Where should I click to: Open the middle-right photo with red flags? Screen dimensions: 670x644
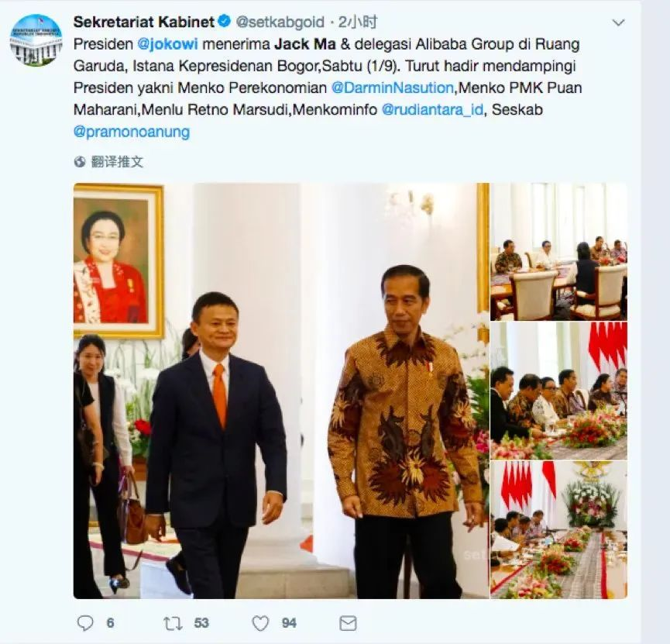tap(559, 391)
